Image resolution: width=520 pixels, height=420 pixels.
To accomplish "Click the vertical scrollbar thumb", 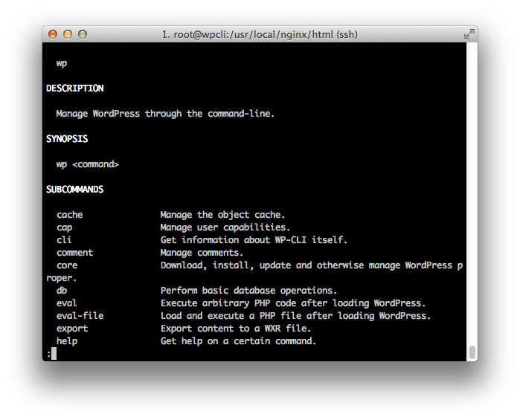I will tap(472, 352).
